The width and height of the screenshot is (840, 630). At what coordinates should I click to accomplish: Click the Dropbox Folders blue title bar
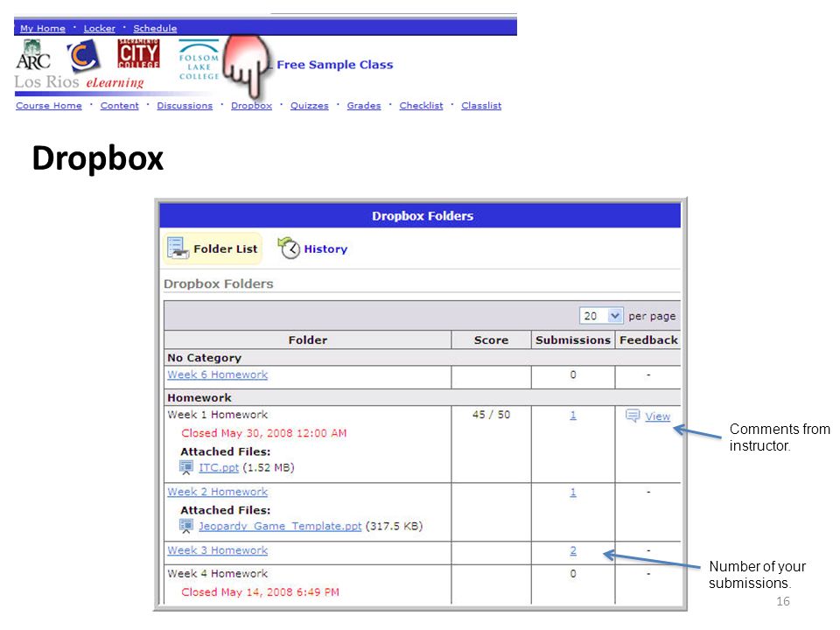point(420,216)
